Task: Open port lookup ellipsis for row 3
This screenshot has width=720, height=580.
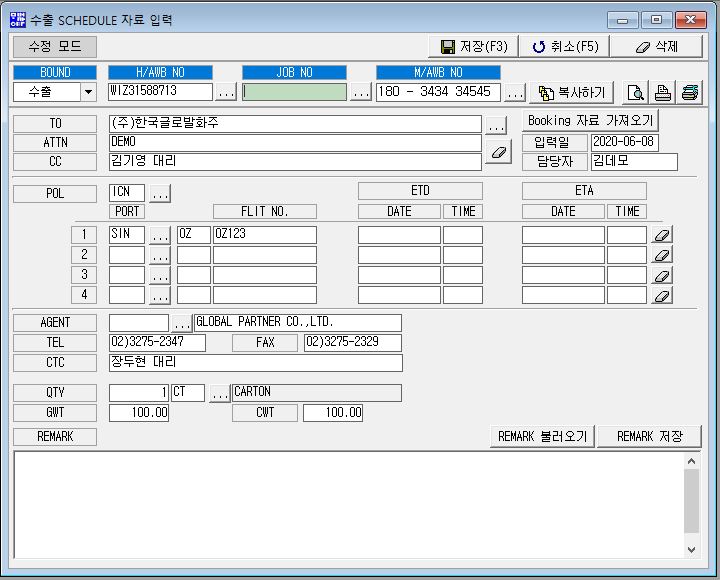Action: click(x=160, y=276)
